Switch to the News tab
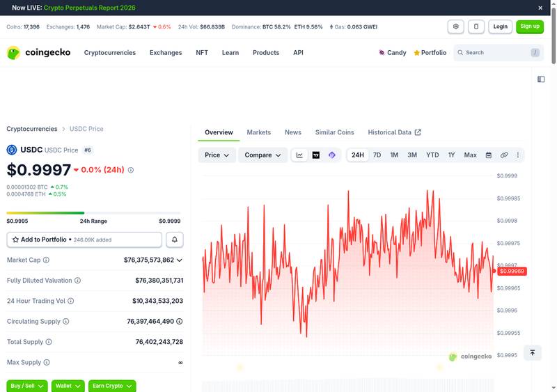 [x=292, y=132]
